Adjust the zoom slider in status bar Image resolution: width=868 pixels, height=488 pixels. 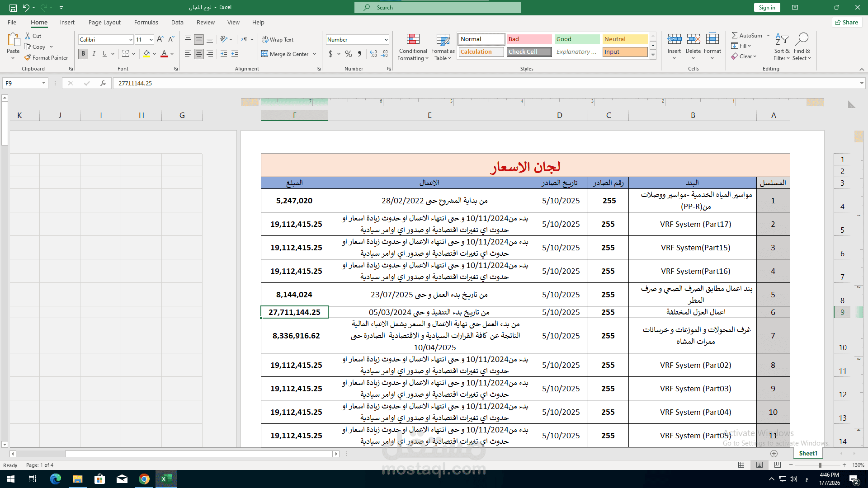coord(820,465)
